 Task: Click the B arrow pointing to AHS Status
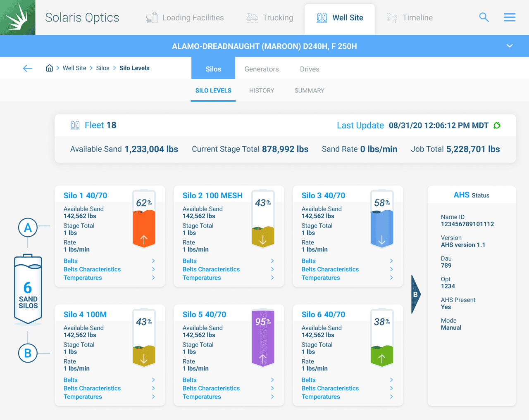pos(415,294)
